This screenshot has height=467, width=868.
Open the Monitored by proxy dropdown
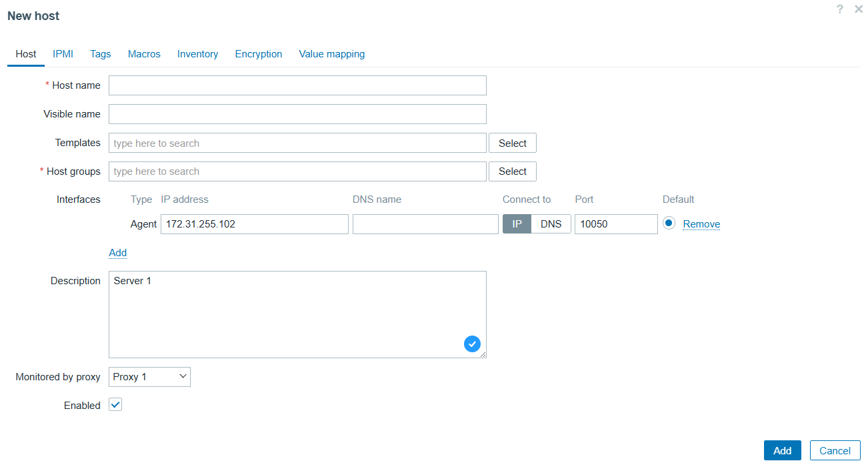point(149,377)
